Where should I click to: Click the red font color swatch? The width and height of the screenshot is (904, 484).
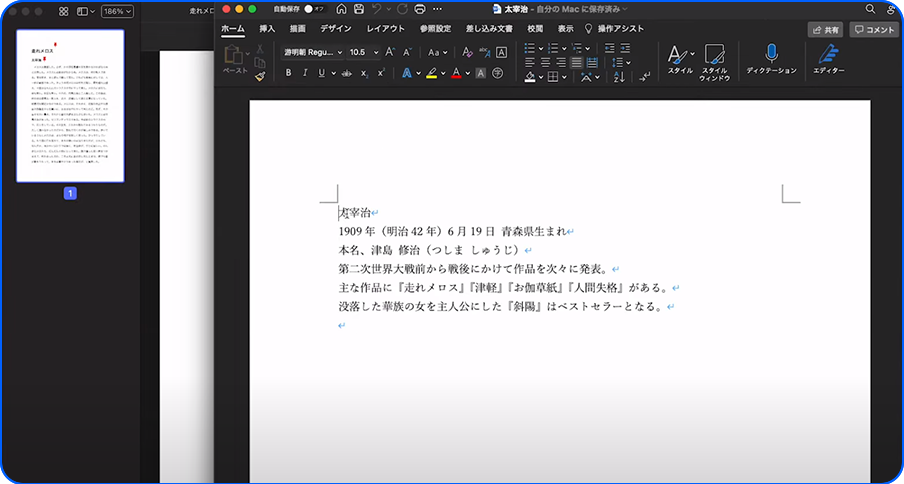point(456,73)
